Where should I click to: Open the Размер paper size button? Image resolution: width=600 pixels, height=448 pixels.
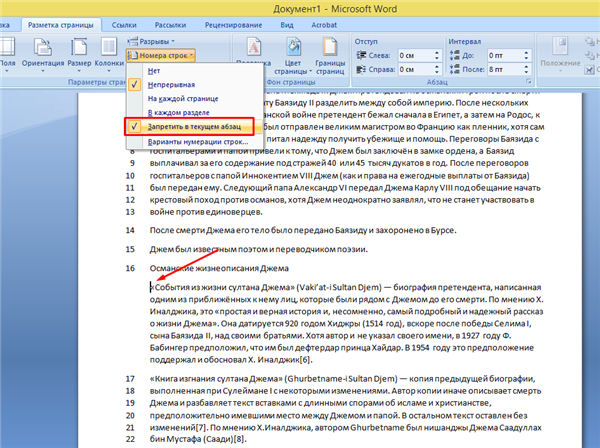79,54
